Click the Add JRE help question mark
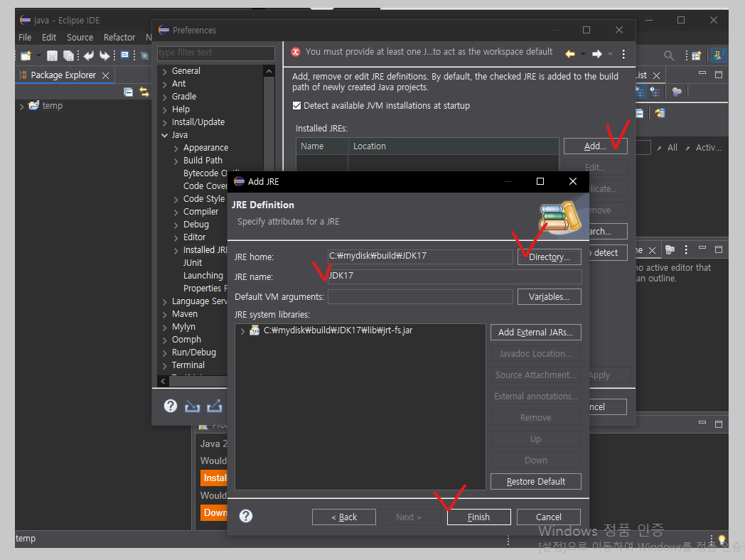The image size is (745, 560). (x=246, y=516)
